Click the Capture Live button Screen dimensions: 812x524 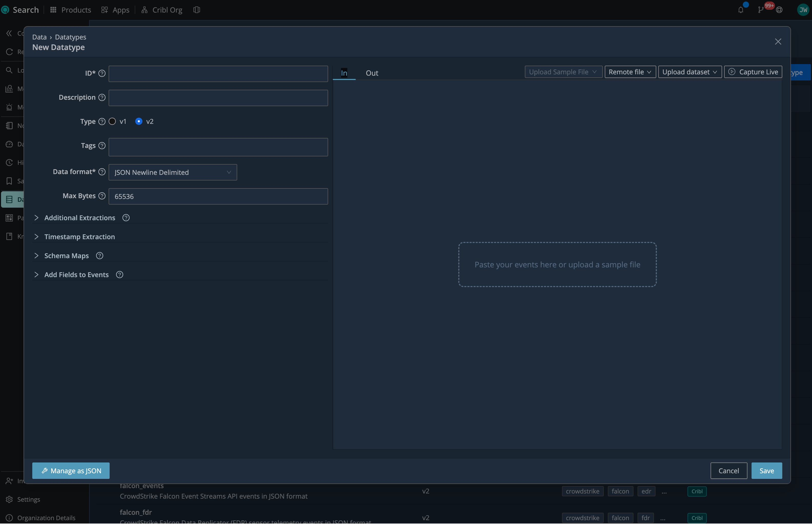(753, 72)
